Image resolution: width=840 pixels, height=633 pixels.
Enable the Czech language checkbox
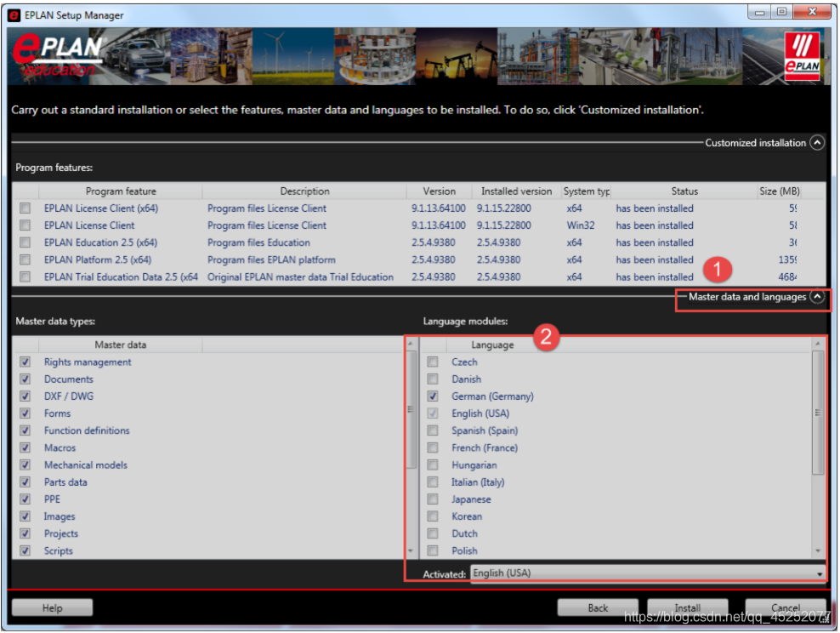pyautogui.click(x=433, y=362)
